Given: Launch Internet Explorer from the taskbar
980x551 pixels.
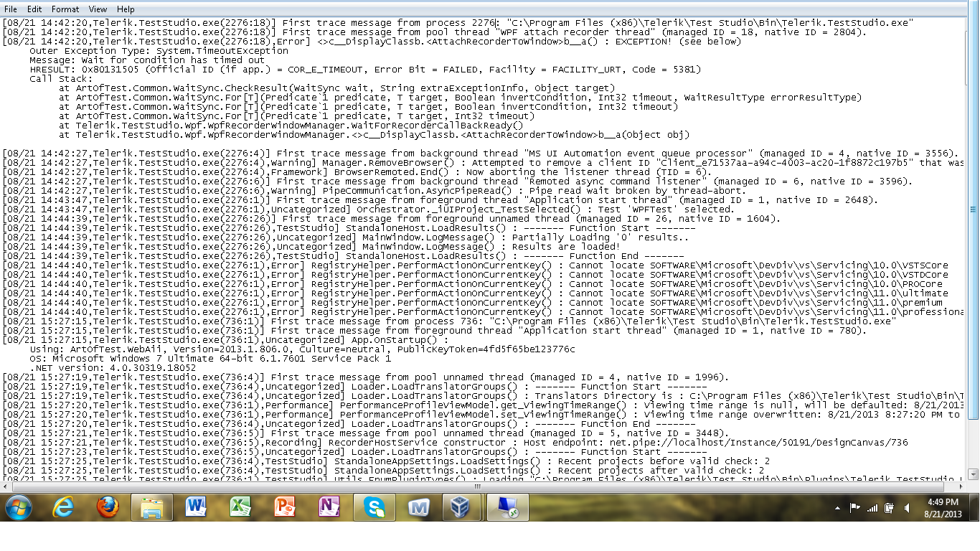Looking at the screenshot, I should coord(64,507).
